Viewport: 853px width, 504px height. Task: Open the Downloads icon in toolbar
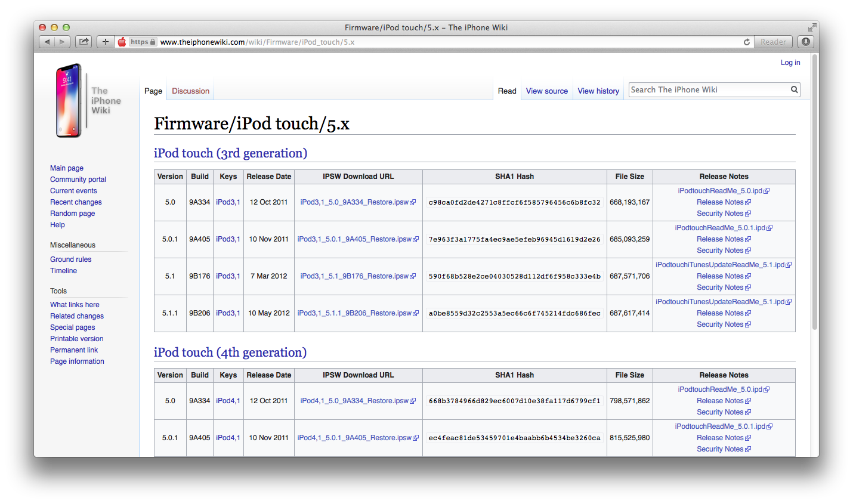806,42
